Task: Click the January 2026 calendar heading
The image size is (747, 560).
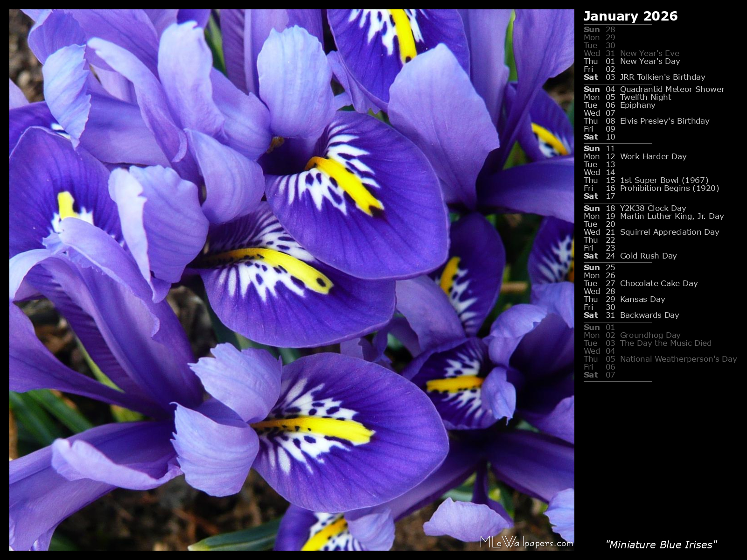Action: pyautogui.click(x=630, y=16)
